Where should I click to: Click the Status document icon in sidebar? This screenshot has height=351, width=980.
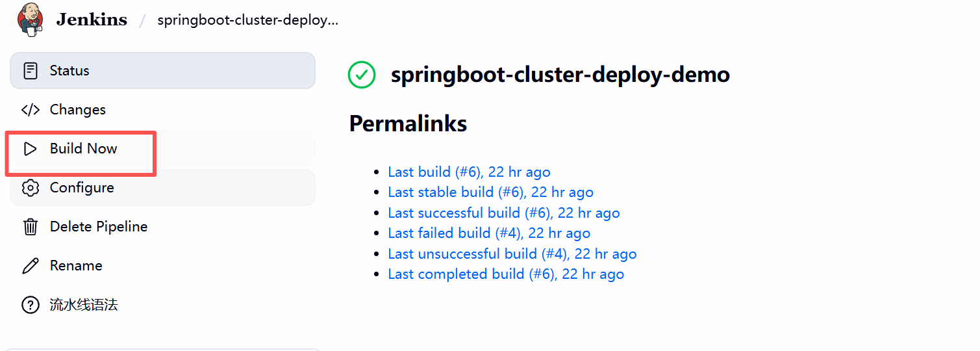click(30, 71)
